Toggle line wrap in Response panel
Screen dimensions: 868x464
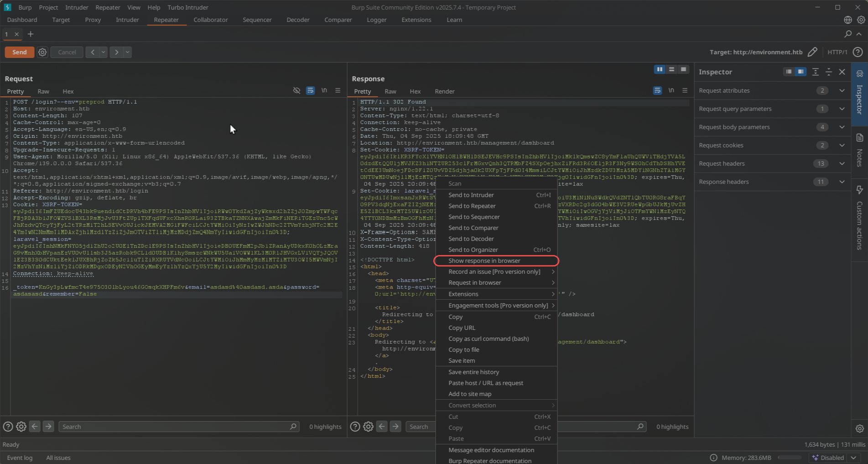[657, 90]
